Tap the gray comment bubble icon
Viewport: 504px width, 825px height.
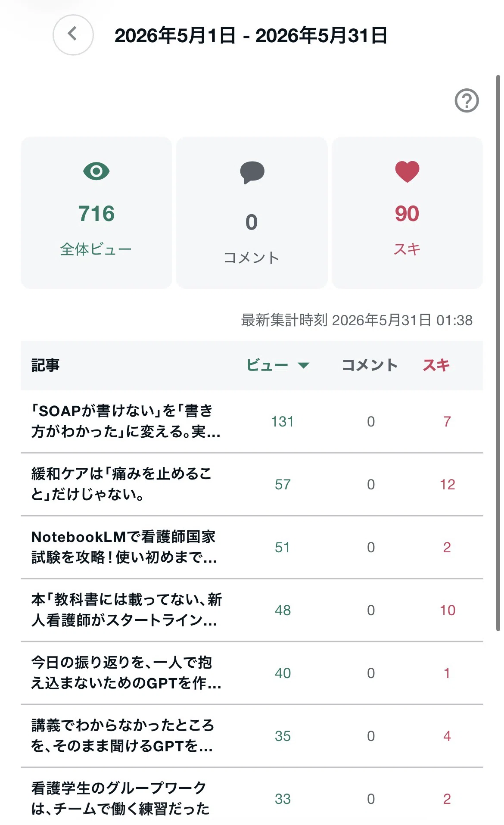coord(252,172)
